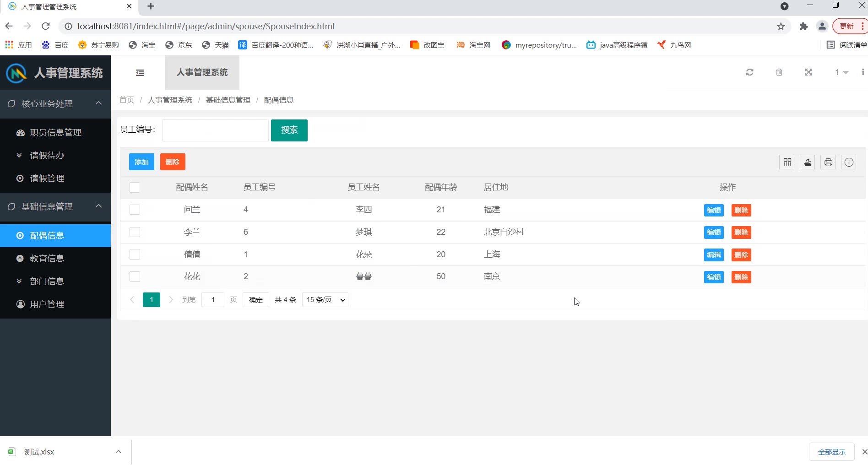Viewport: 868px width, 465px height.
Task: Select current page 1 in pagination
Action: coord(152,300)
